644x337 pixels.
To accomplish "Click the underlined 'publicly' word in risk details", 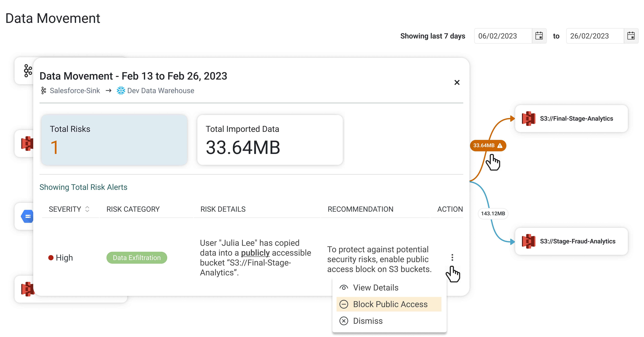I will click(255, 253).
